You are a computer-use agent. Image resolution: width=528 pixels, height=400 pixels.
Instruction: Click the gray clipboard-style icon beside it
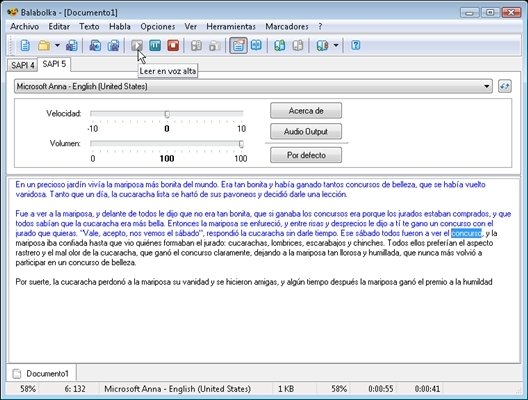point(214,45)
